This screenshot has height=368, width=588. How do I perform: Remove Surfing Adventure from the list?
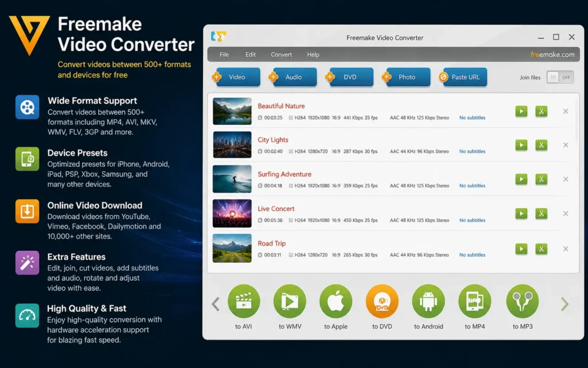click(x=566, y=179)
